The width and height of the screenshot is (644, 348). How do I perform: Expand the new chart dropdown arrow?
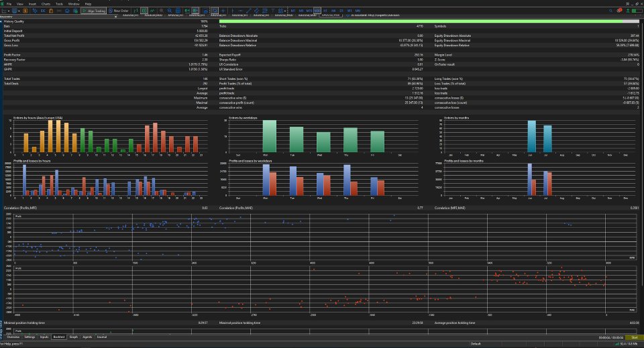point(9,11)
